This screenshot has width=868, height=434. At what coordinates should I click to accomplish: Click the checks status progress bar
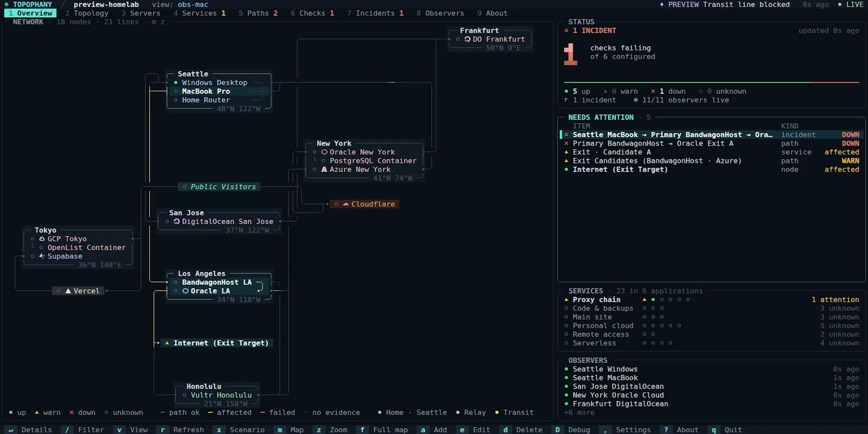(x=712, y=82)
